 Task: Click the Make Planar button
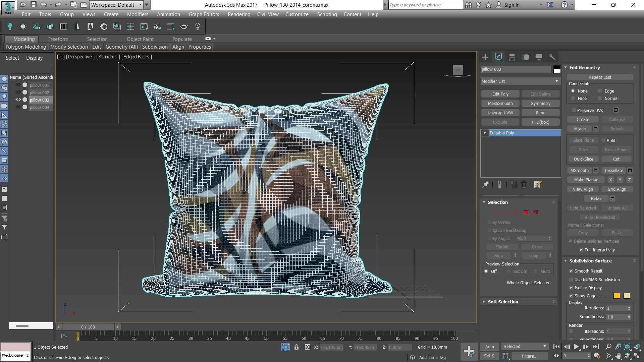586,180
